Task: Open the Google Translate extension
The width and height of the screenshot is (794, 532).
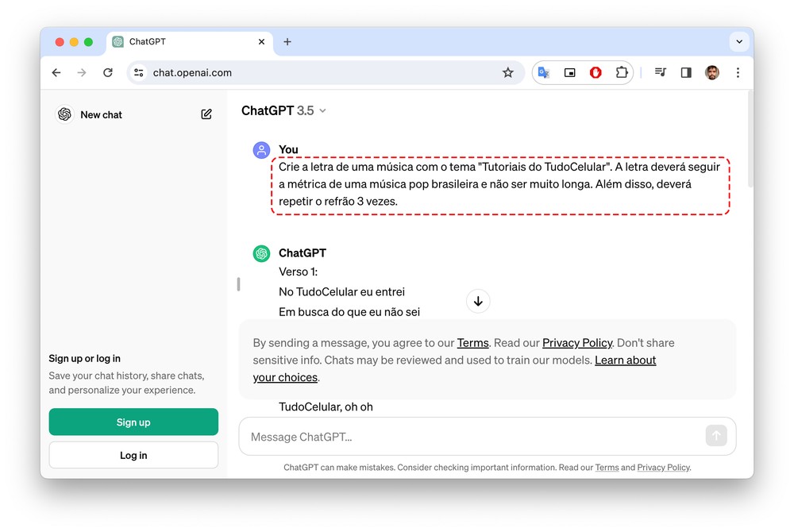Action: (x=544, y=73)
